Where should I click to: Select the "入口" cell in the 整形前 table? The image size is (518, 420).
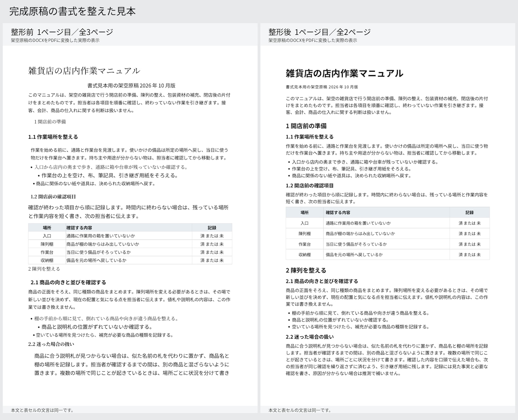click(47, 236)
